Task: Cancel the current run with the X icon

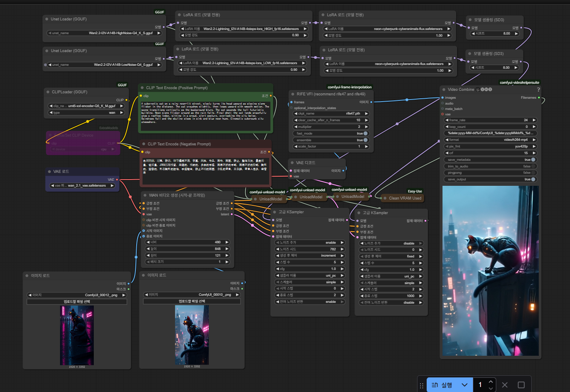Action: coord(505,385)
